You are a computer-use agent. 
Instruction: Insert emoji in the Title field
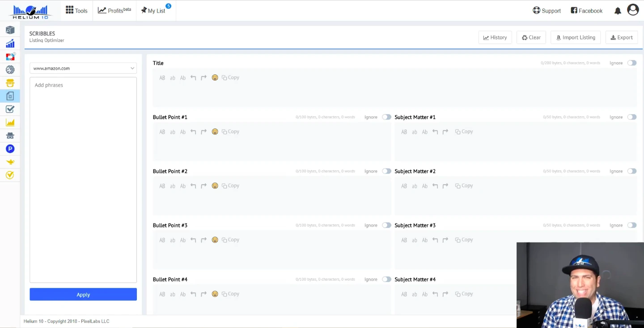click(215, 77)
